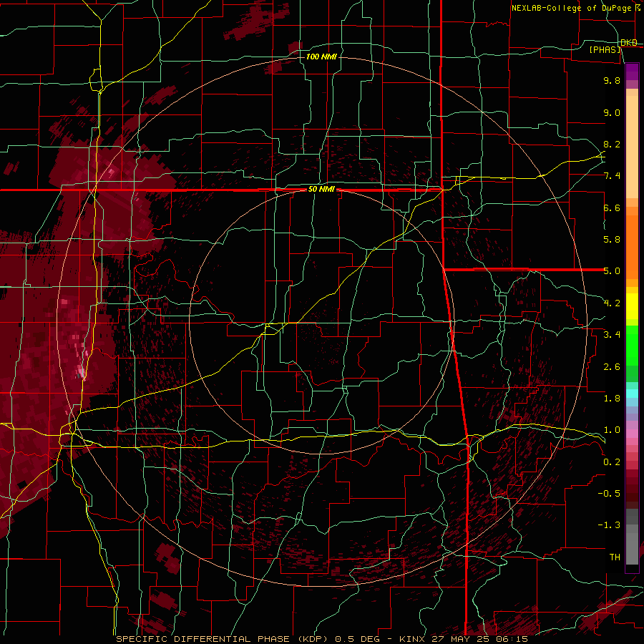This screenshot has height=644, width=644.
Task: Click the 1.8 scale value
Action: coord(612,399)
